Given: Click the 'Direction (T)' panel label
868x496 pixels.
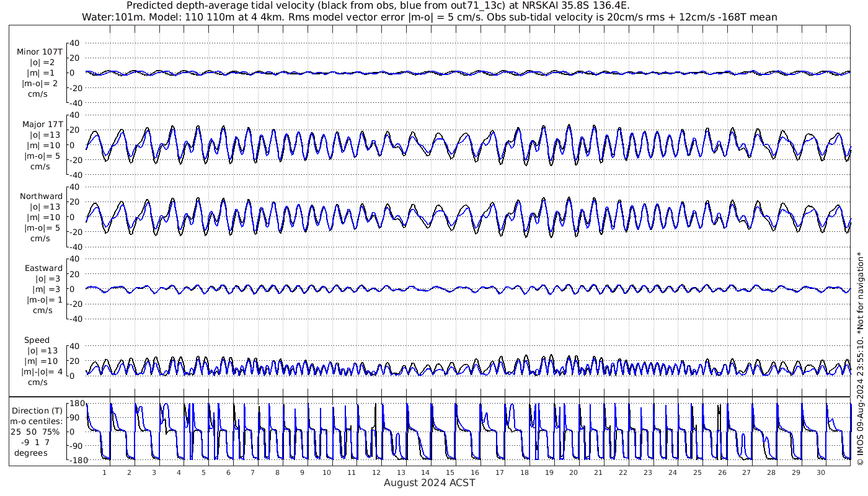Looking at the screenshot, I should (x=37, y=410).
